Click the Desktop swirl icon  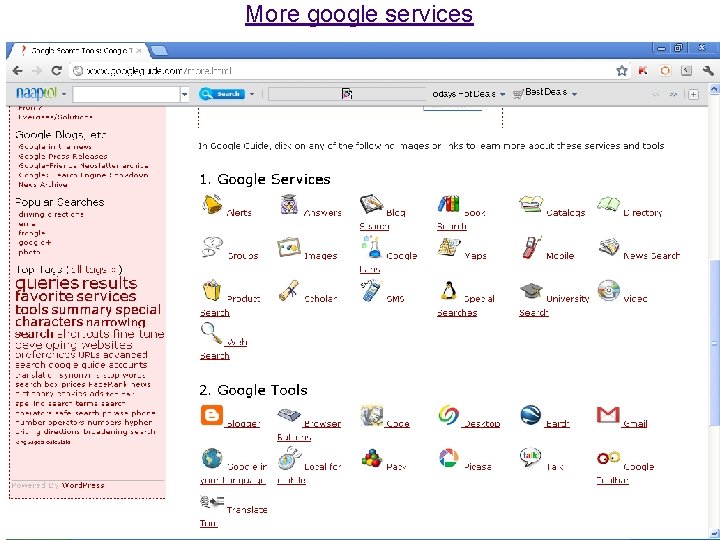pos(449,415)
